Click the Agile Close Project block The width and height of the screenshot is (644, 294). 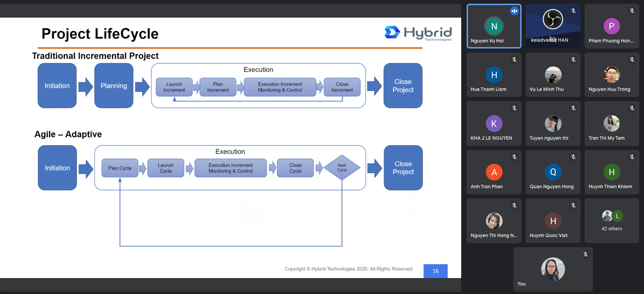point(403,168)
